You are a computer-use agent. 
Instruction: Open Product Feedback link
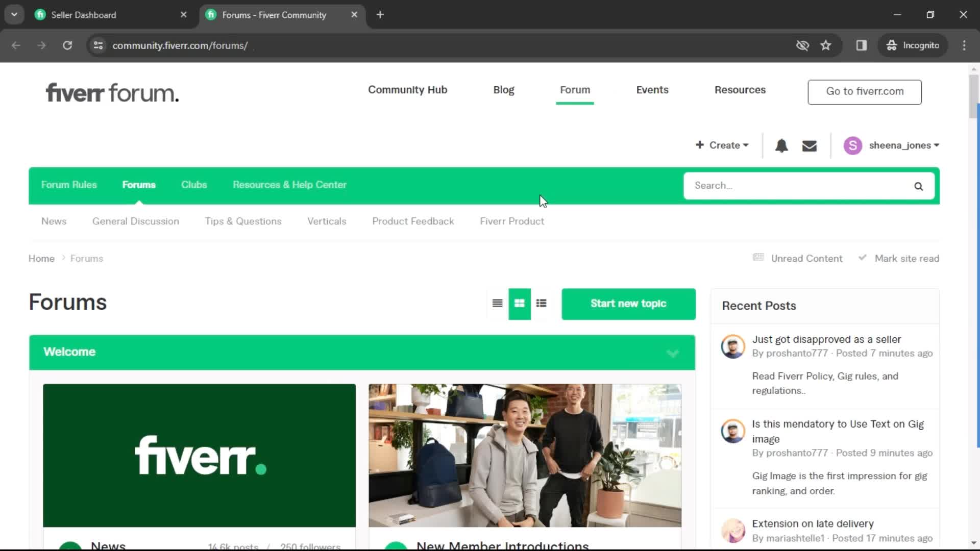413,221
